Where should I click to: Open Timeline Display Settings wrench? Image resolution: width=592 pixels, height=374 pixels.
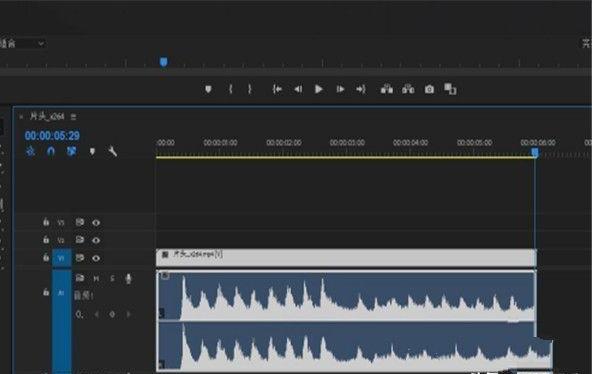(113, 152)
